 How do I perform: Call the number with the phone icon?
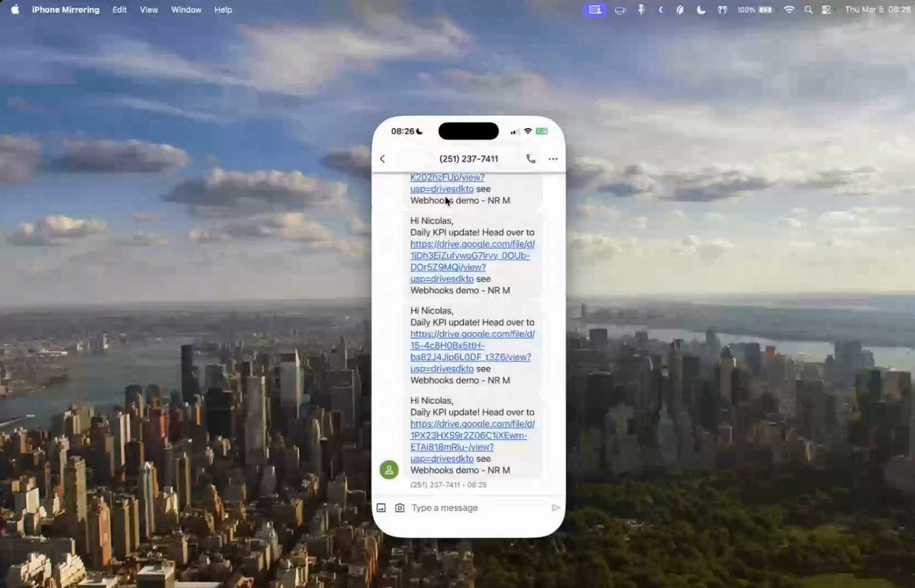(x=531, y=159)
